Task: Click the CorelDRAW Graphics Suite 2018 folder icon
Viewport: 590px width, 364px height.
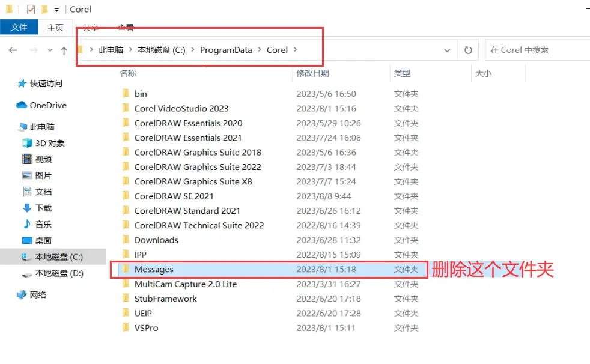Action: (126, 151)
